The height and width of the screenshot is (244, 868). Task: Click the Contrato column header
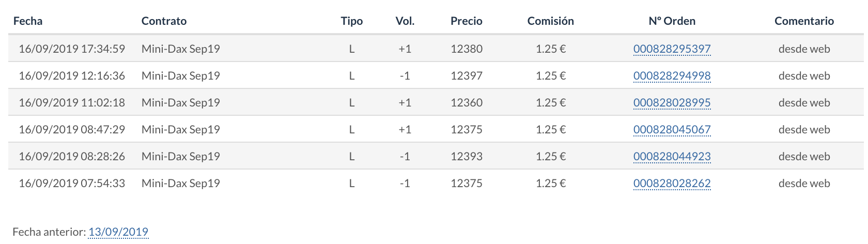(x=164, y=21)
